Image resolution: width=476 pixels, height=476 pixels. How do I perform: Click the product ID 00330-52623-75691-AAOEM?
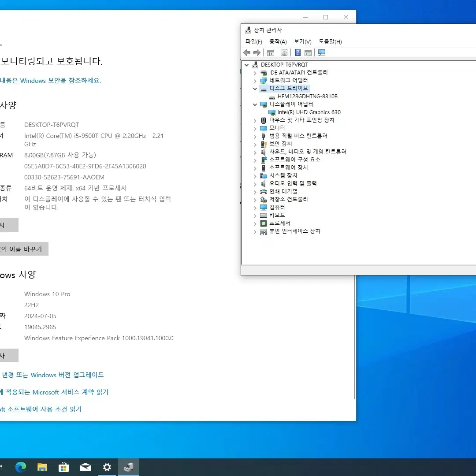(x=64, y=177)
